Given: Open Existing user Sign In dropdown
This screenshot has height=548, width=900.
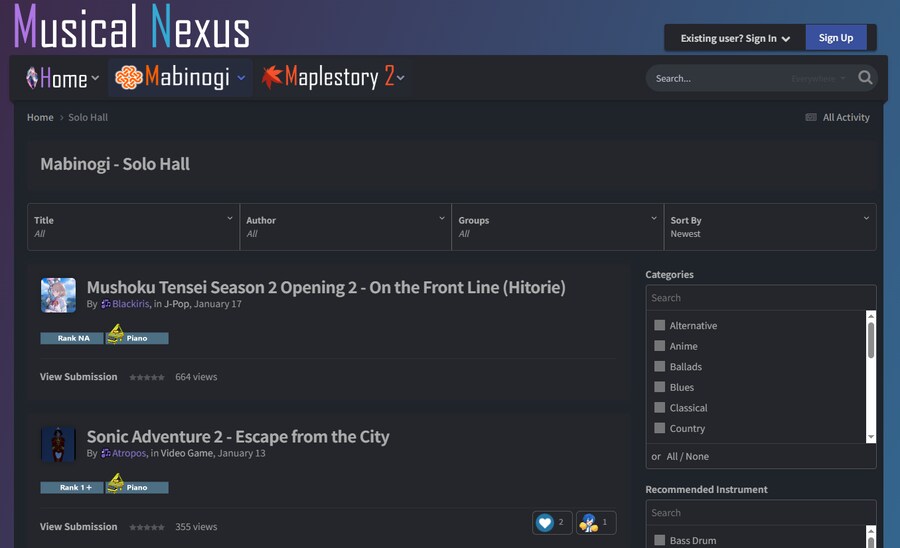Looking at the screenshot, I should 735,38.
